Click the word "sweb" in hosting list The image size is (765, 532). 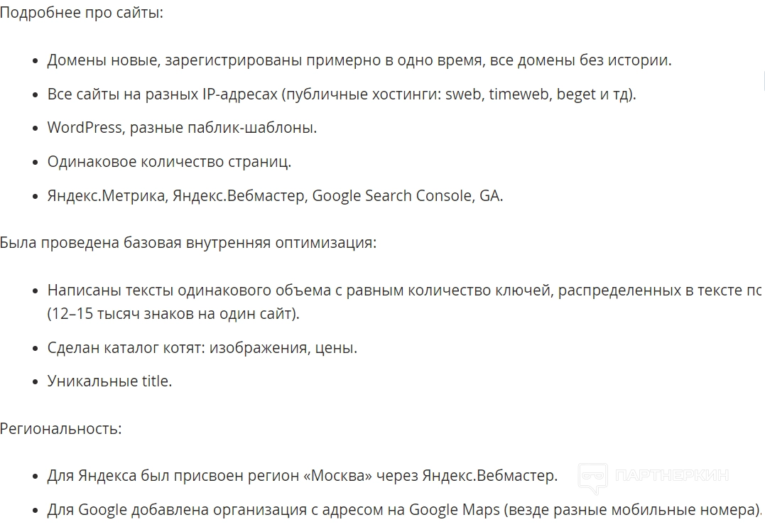[464, 94]
